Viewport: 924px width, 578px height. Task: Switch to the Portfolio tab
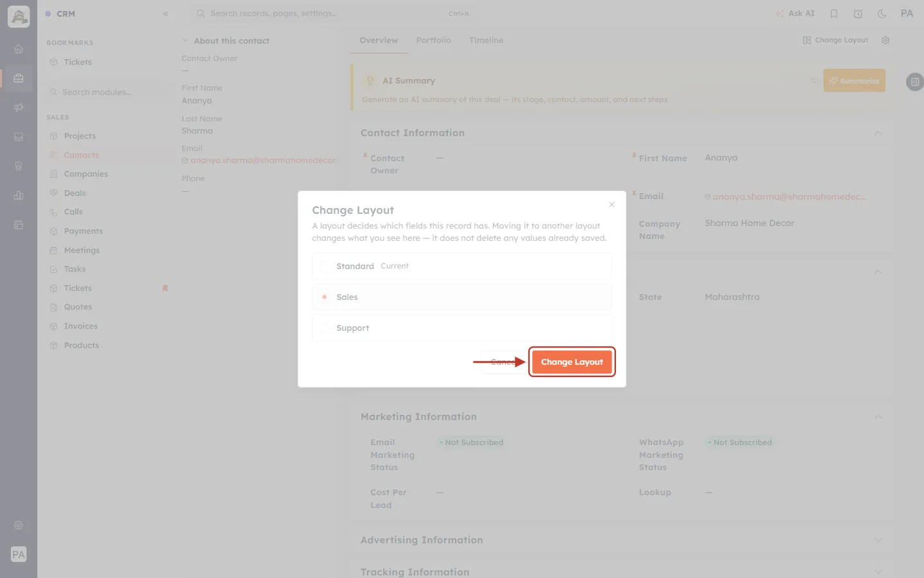coord(433,40)
